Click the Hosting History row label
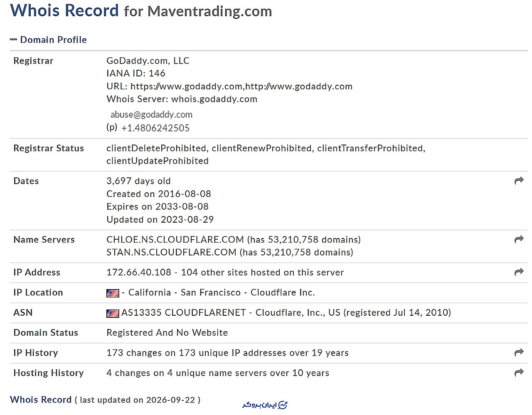This screenshot has height=415, width=532. click(x=49, y=373)
